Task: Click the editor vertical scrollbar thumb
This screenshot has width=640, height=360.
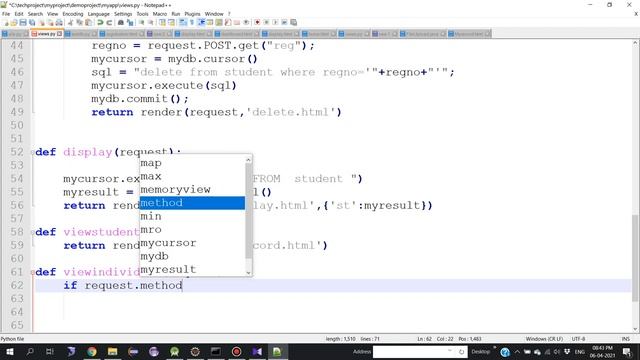Action: [x=636, y=258]
